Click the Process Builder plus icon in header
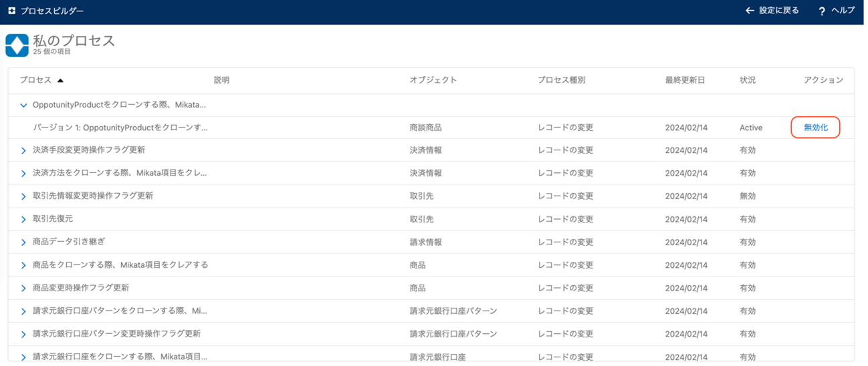The image size is (868, 366). 11,11
